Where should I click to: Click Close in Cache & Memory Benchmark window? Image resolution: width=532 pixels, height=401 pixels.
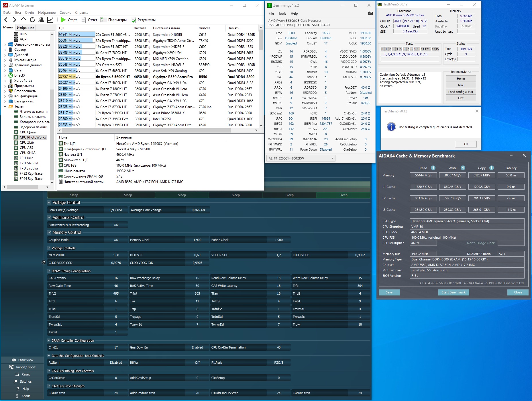[x=518, y=292]
